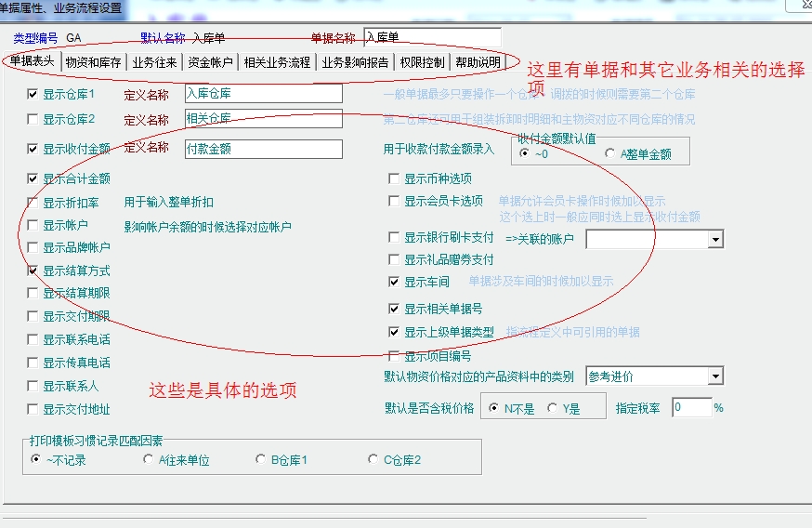
Task: Select the 资金帐户 tab
Action: point(209,62)
